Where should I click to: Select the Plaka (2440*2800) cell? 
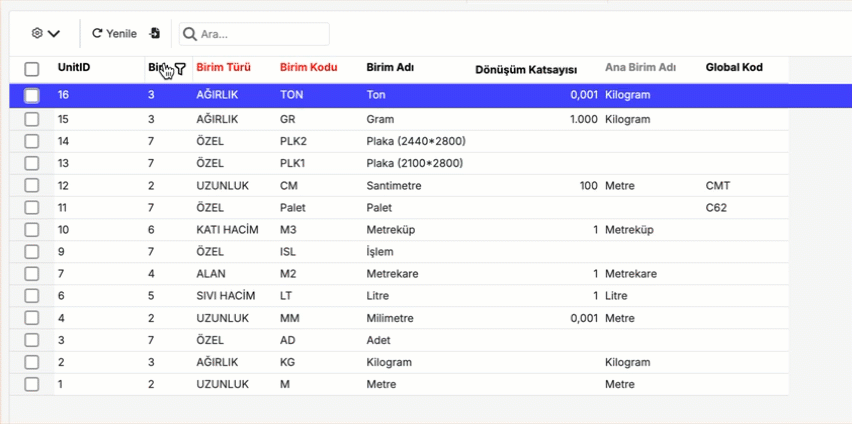click(415, 141)
